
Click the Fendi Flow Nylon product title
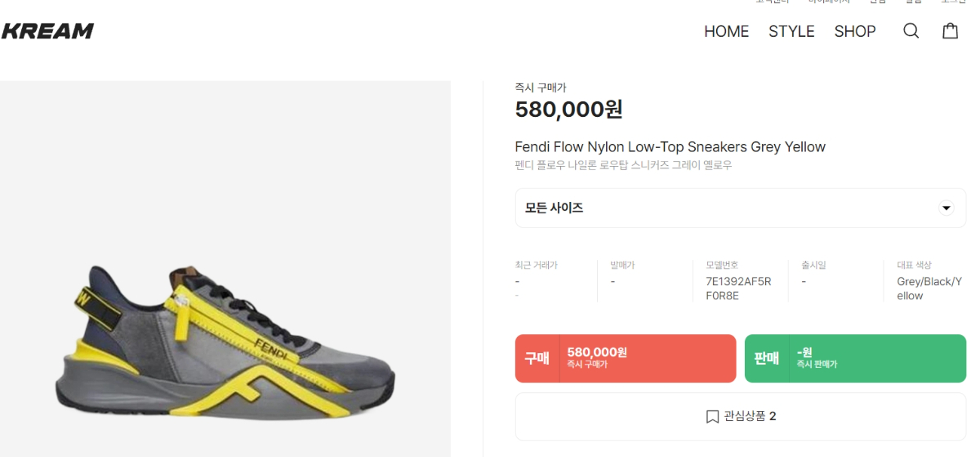tap(670, 147)
